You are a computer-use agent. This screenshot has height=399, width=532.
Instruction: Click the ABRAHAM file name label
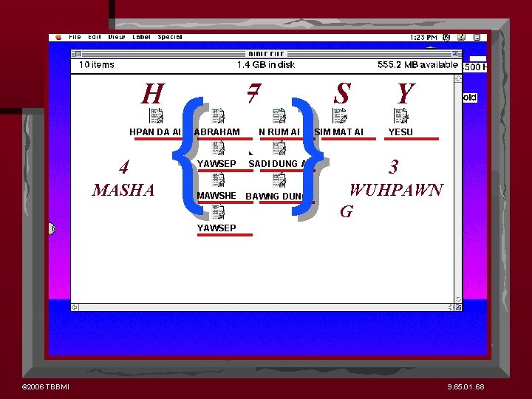[216, 132]
